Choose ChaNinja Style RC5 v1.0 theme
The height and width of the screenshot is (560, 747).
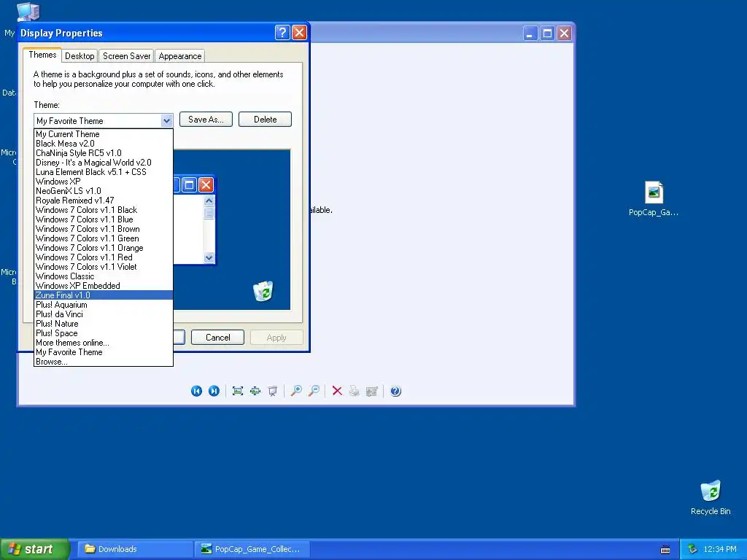104,153
